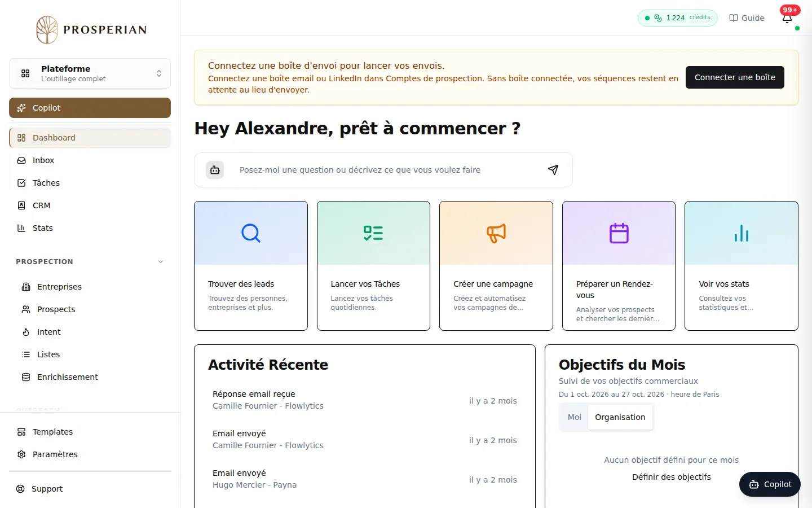The width and height of the screenshot is (812, 508).
Task: Click the checklist icon on Lancer vos Tâches card
Action: click(373, 233)
